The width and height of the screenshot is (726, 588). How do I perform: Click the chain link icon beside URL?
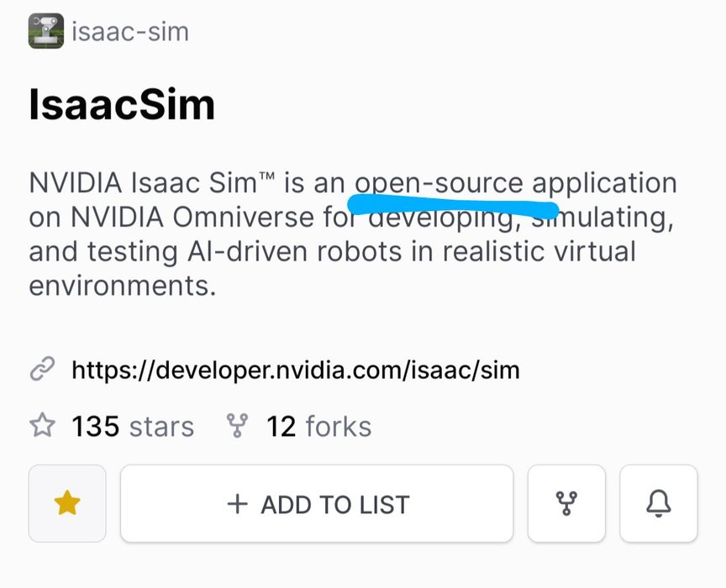pyautogui.click(x=42, y=369)
